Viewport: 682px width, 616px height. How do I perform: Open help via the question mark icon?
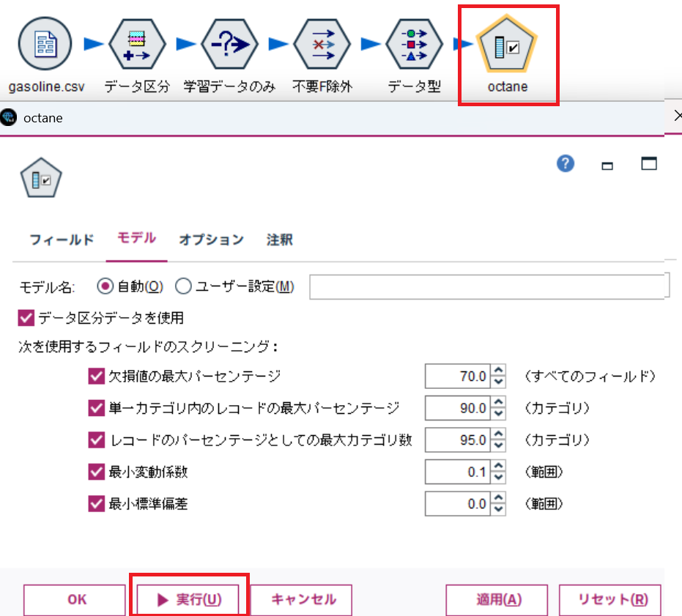(x=565, y=164)
